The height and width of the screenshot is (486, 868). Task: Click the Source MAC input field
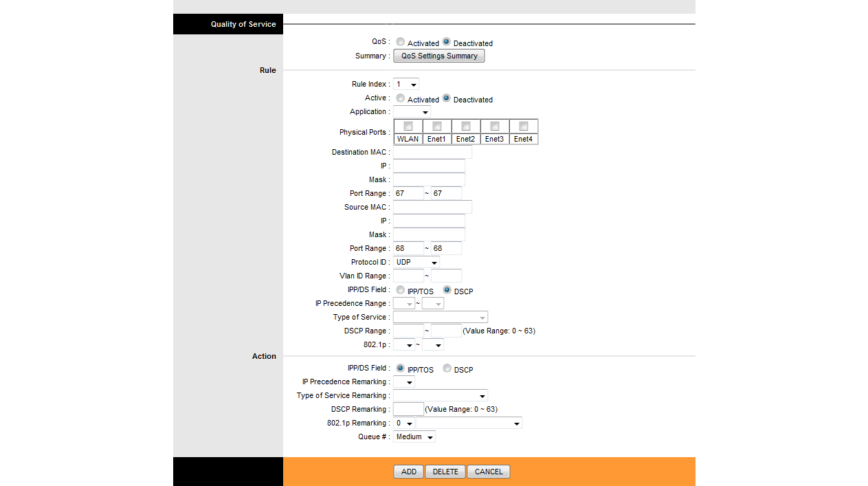pyautogui.click(x=432, y=207)
